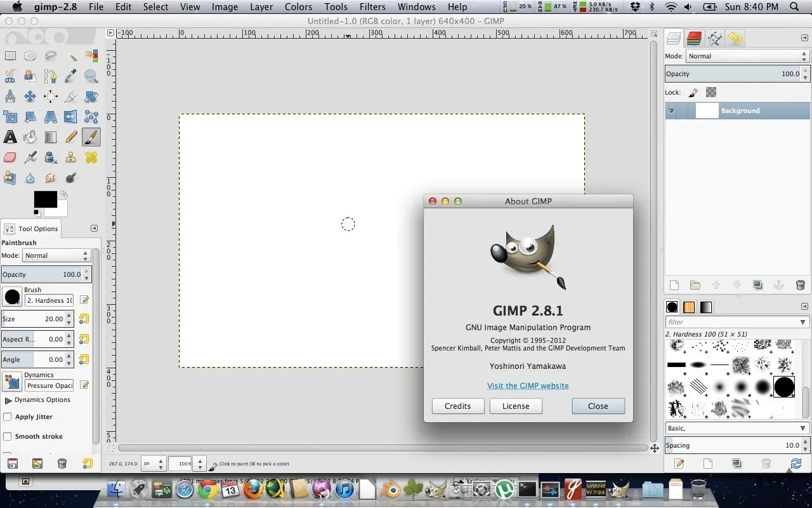Enable the Apply Jitter option
Image resolution: width=812 pixels, height=508 pixels.
[6, 417]
